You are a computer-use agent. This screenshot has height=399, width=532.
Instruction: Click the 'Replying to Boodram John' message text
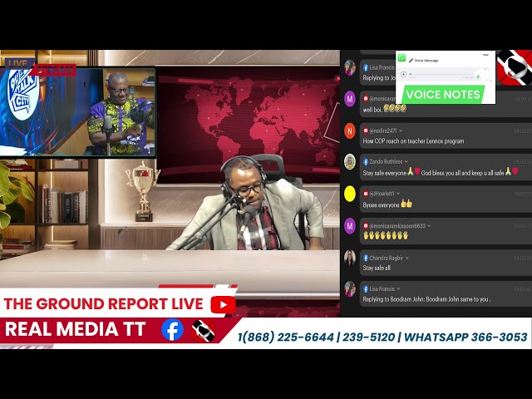pyautogui.click(x=426, y=299)
